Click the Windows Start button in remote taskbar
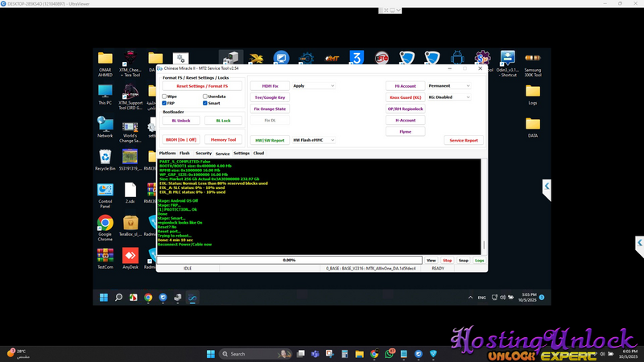 click(104, 297)
